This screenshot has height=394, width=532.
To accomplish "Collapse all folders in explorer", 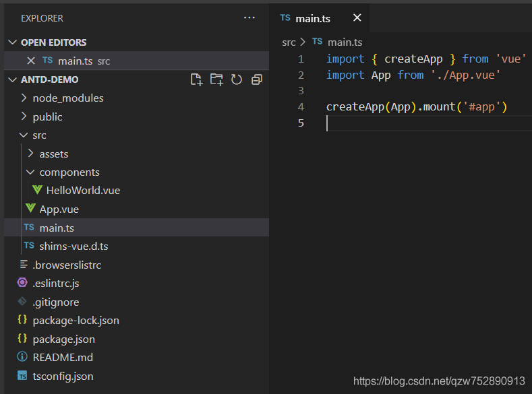I will [256, 79].
